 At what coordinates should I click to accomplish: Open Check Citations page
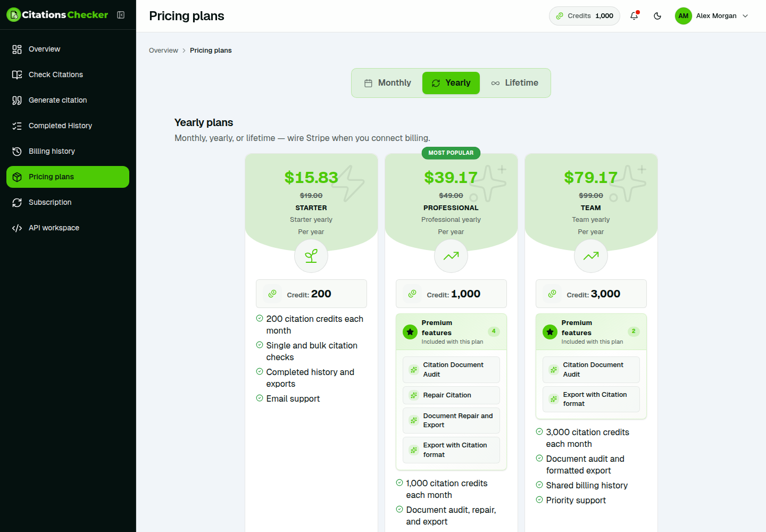pos(68,74)
